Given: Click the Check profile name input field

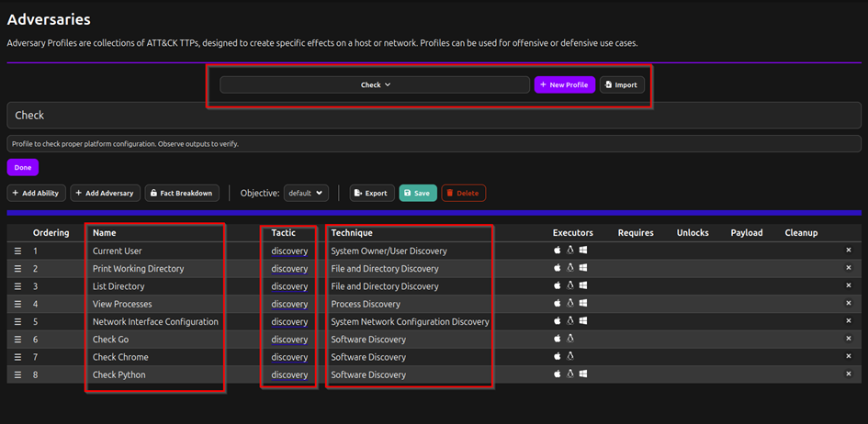Looking at the screenshot, I should point(434,116).
